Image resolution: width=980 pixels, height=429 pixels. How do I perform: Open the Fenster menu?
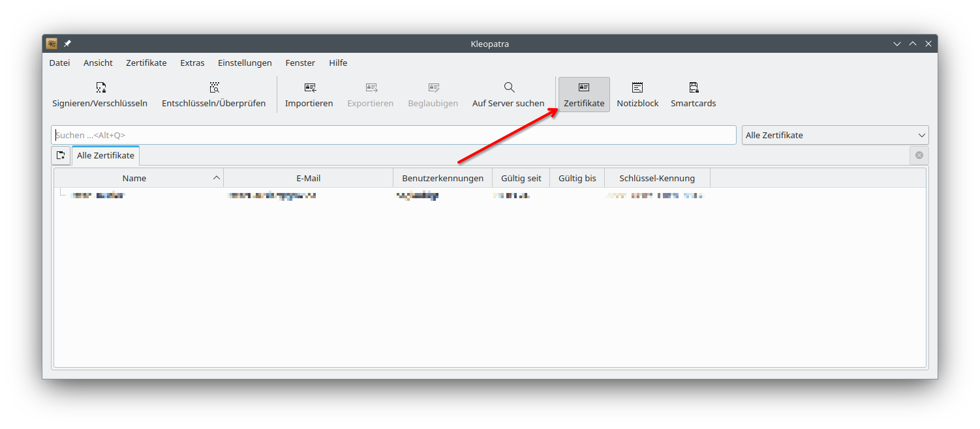(300, 63)
